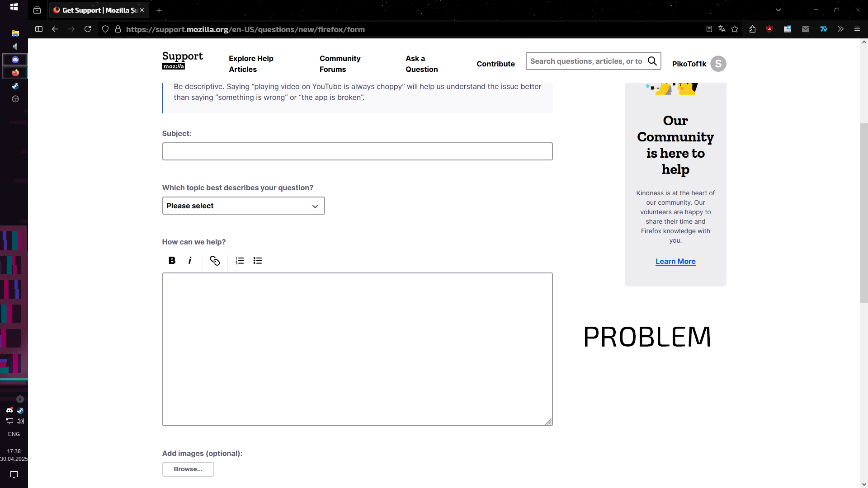Toggle bold formatting in editor
This screenshot has width=868, height=488.
pos(172,260)
